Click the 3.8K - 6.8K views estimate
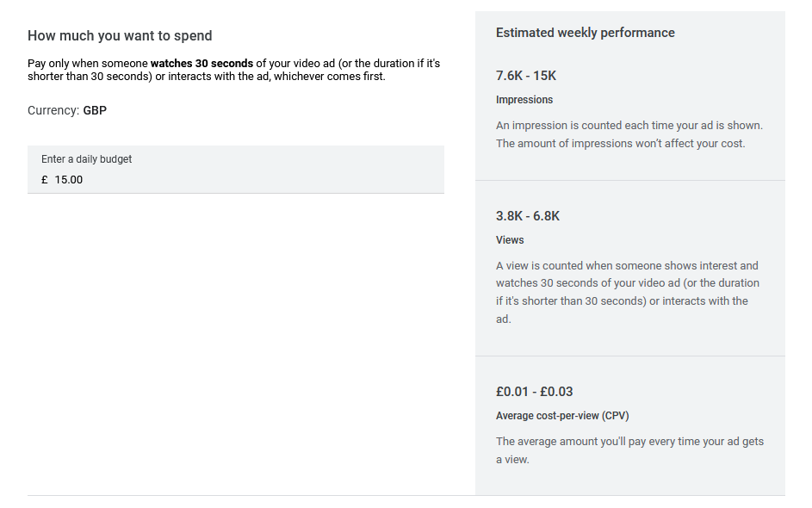 [x=528, y=216]
